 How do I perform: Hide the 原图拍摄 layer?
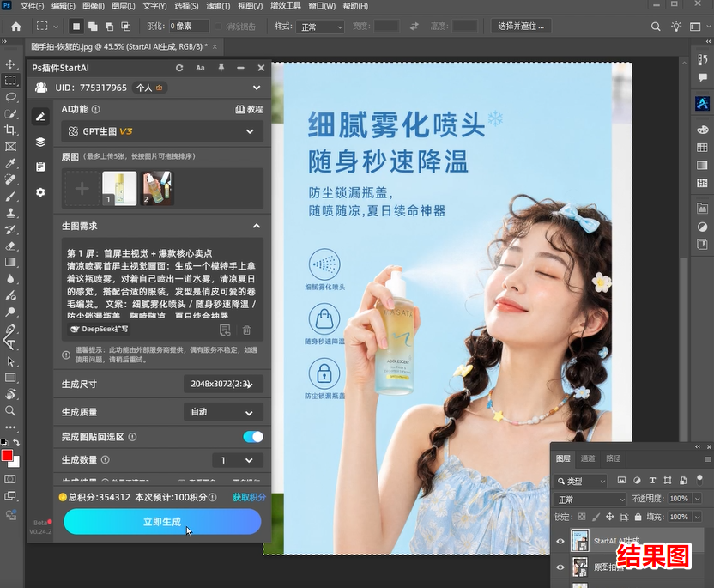(560, 567)
